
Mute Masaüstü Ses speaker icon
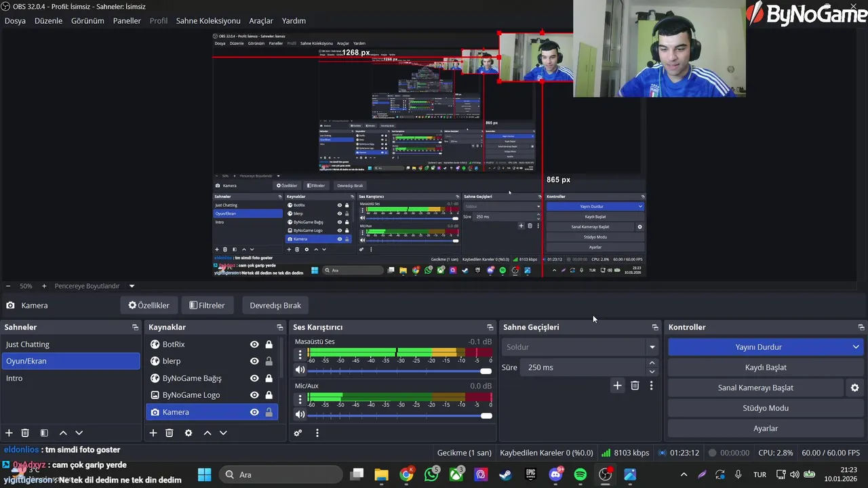click(300, 370)
